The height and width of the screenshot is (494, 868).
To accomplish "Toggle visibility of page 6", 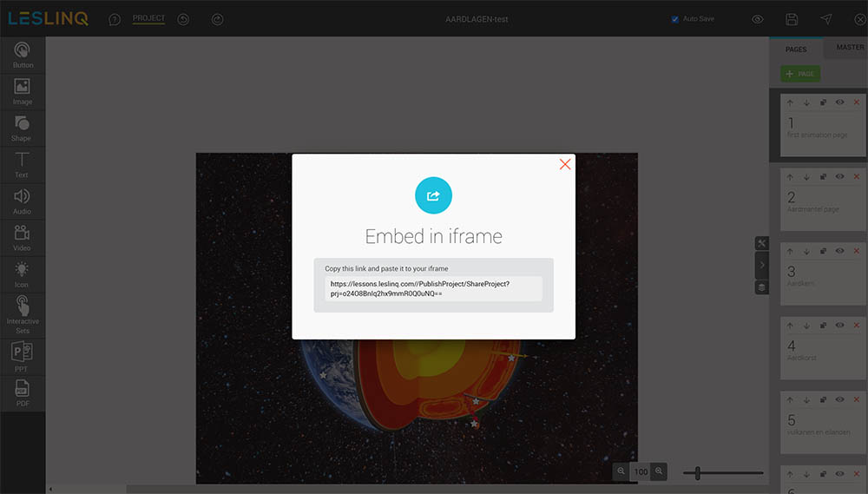I will (839, 473).
